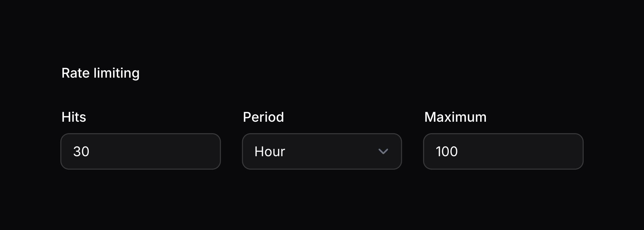Click the Hits label

74,117
